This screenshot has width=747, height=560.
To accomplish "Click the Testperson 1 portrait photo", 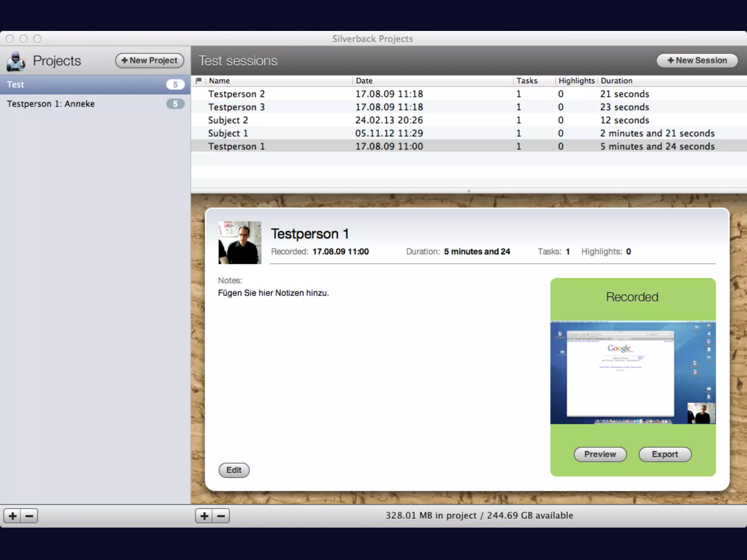I will [x=240, y=242].
